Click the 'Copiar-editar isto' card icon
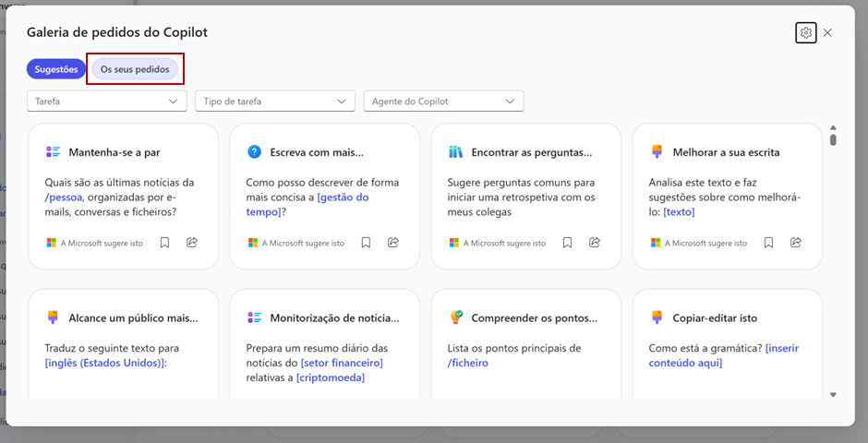 pyautogui.click(x=657, y=317)
